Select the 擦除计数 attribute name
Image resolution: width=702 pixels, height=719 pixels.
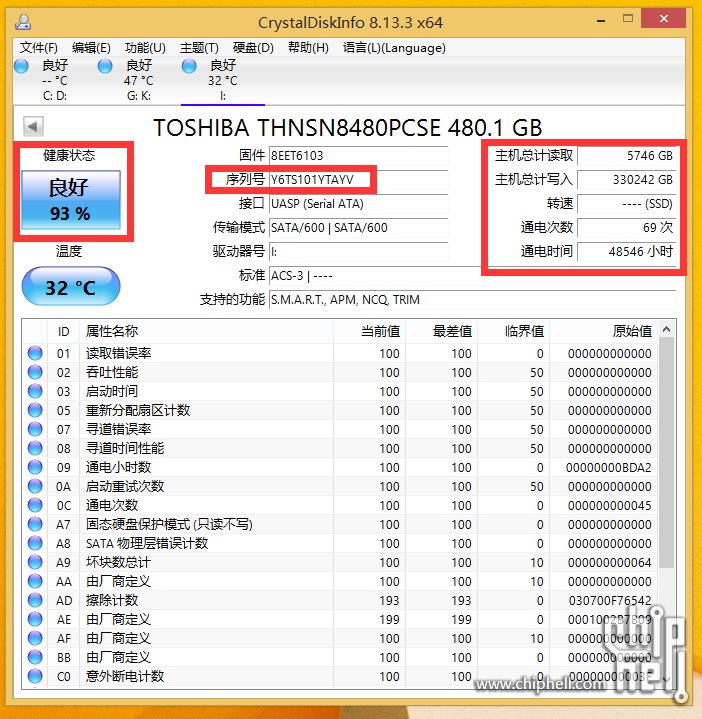(112, 600)
